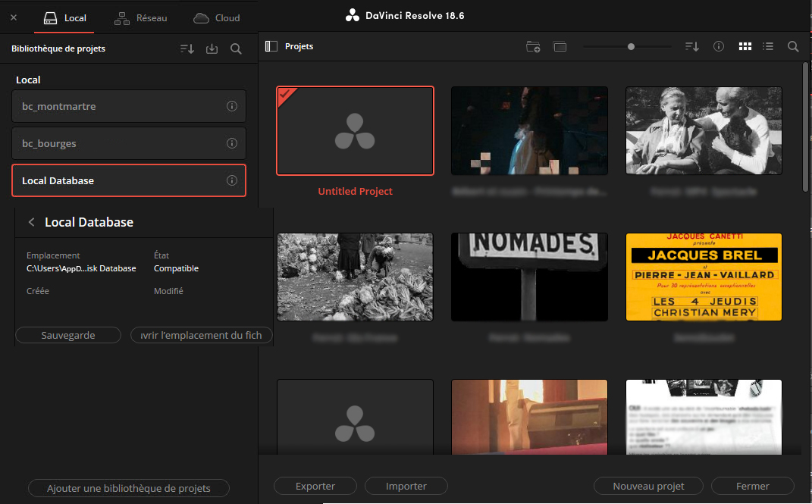The image size is (812, 504).
Task: Switch projects to thumbnail grid view
Action: (745, 46)
